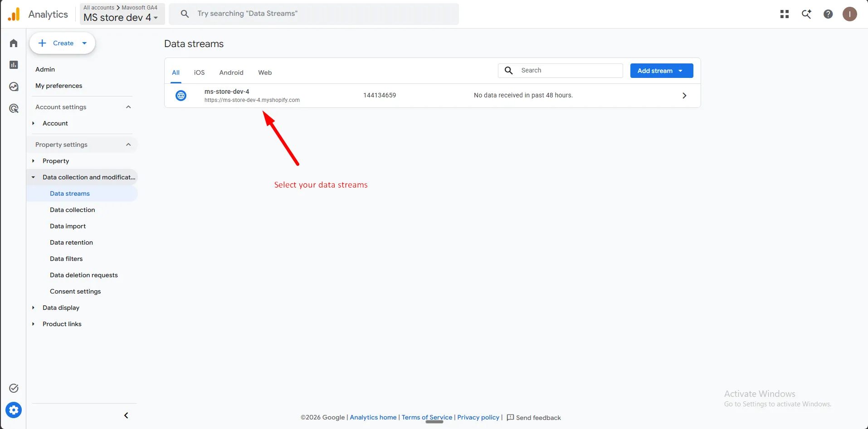Click the Admin gear icon
The width and height of the screenshot is (868, 429).
[x=14, y=410]
